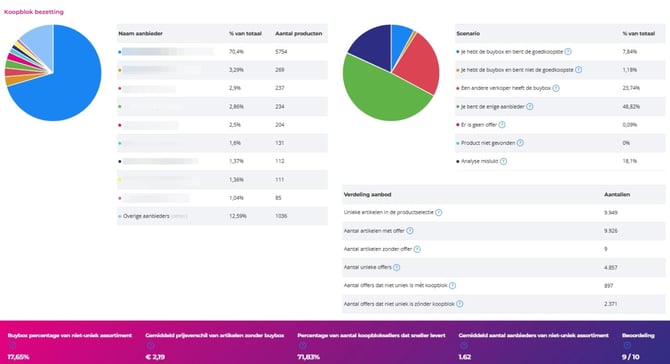Select the green slice in the scenario pie chart
Screen dimensions: 670x364
click(380, 96)
